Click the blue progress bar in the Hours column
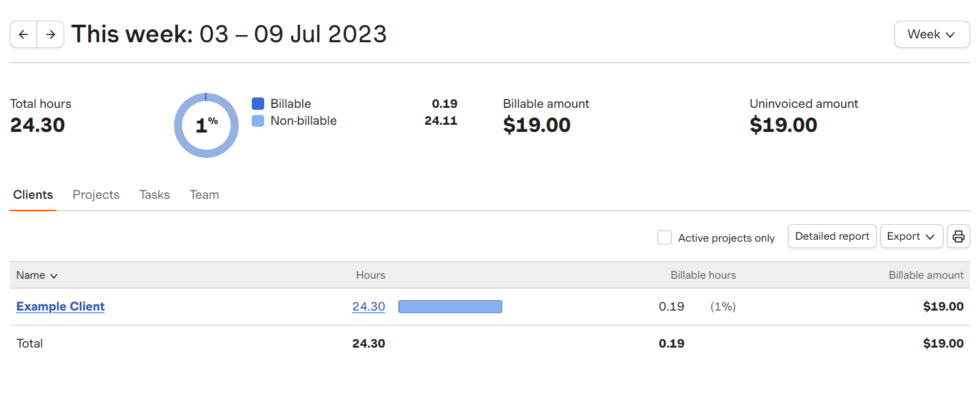This screenshot has height=408, width=980. coord(450,306)
